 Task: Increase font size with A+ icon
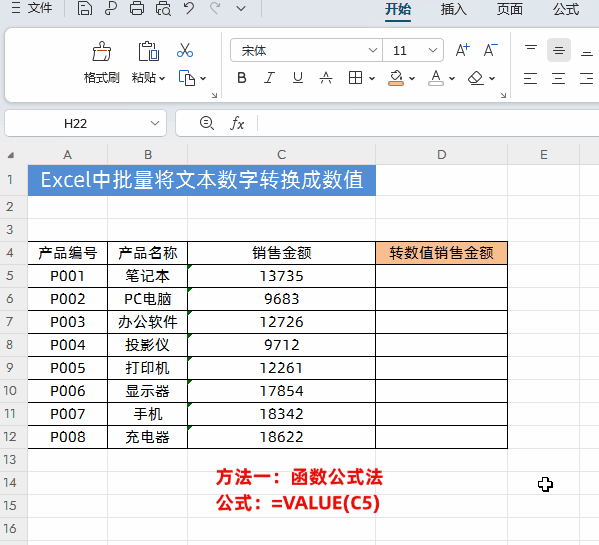pos(463,50)
